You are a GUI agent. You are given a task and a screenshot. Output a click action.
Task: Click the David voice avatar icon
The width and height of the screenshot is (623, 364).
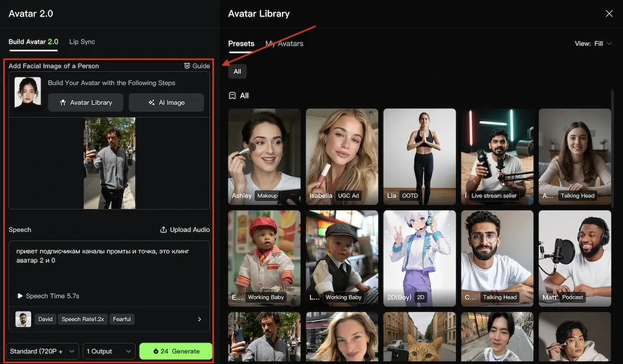click(x=23, y=319)
